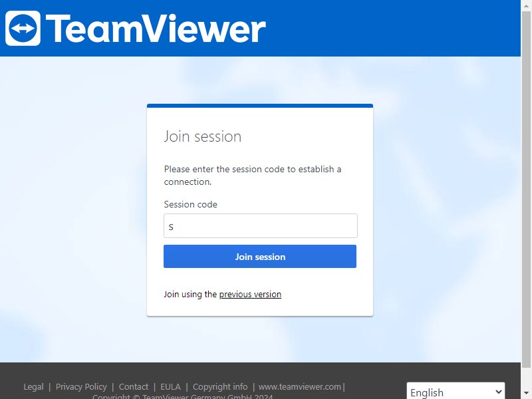Open the Contact footer link
The height and width of the screenshot is (399, 532).
[x=134, y=387]
